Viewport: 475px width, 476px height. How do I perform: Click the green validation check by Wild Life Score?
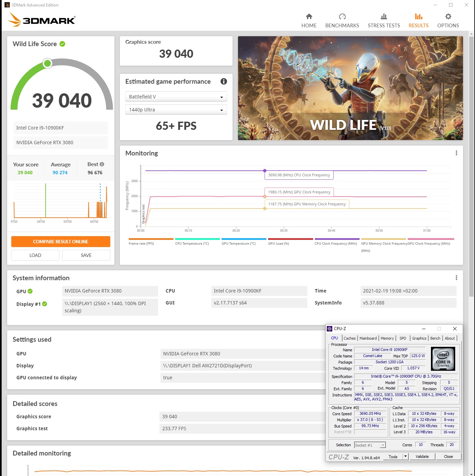click(x=62, y=44)
